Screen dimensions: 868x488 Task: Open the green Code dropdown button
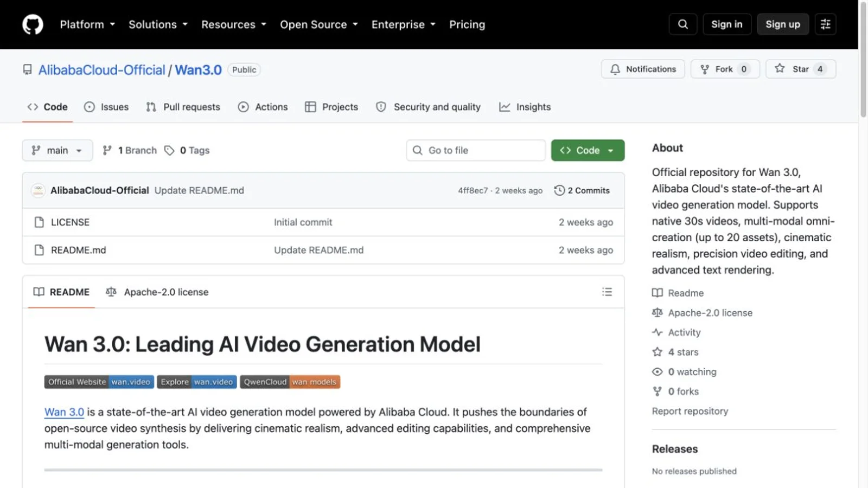point(588,150)
